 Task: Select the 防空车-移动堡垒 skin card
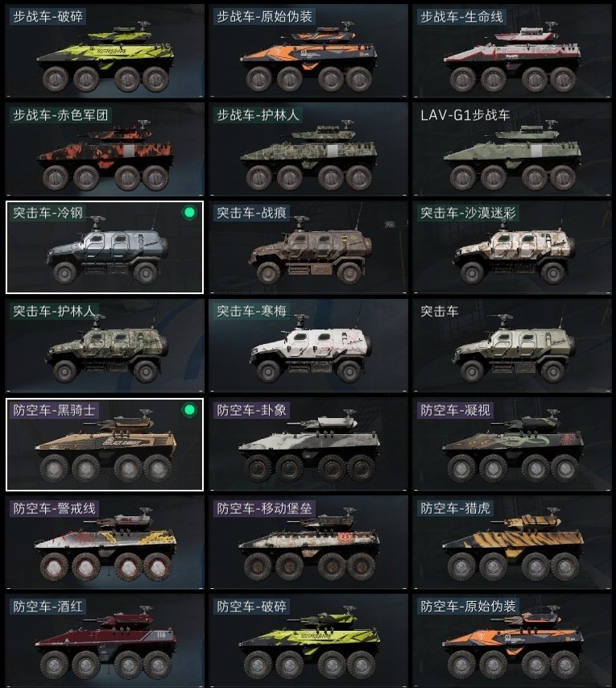pos(308,543)
